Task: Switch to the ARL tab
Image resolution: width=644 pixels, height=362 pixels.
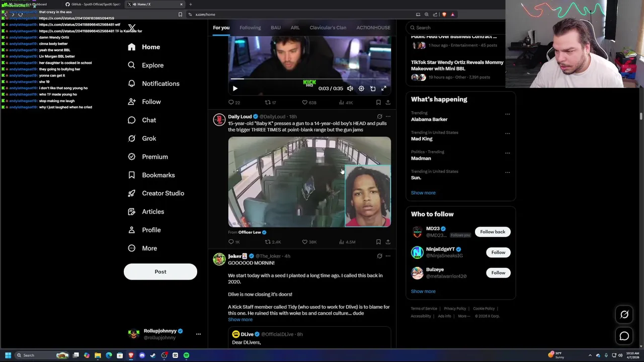Action: [x=295, y=28]
